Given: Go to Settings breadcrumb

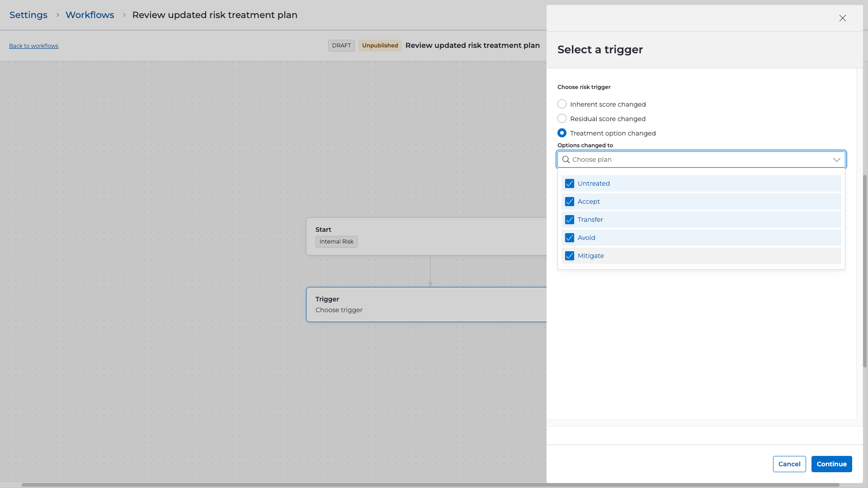Looking at the screenshot, I should [28, 15].
